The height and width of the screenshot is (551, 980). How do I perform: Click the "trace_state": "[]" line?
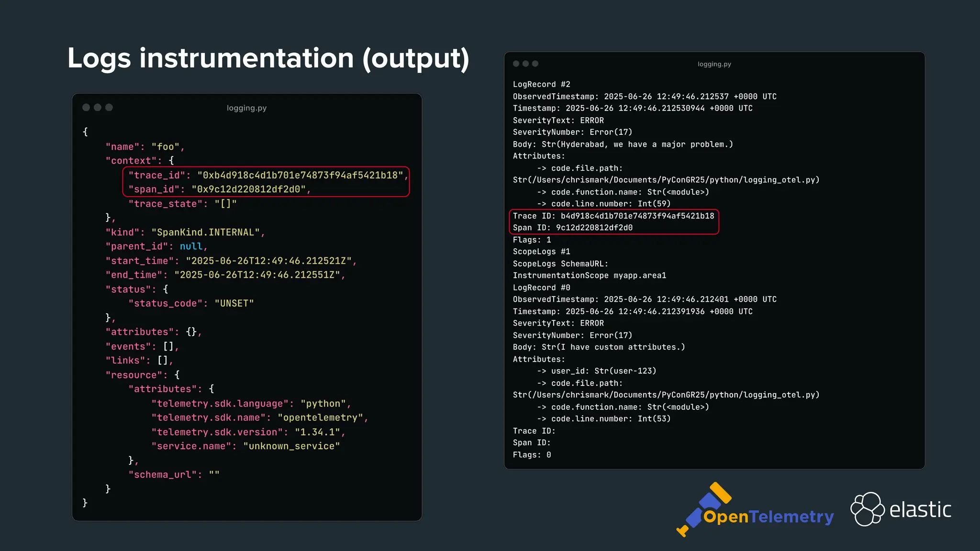coord(182,204)
